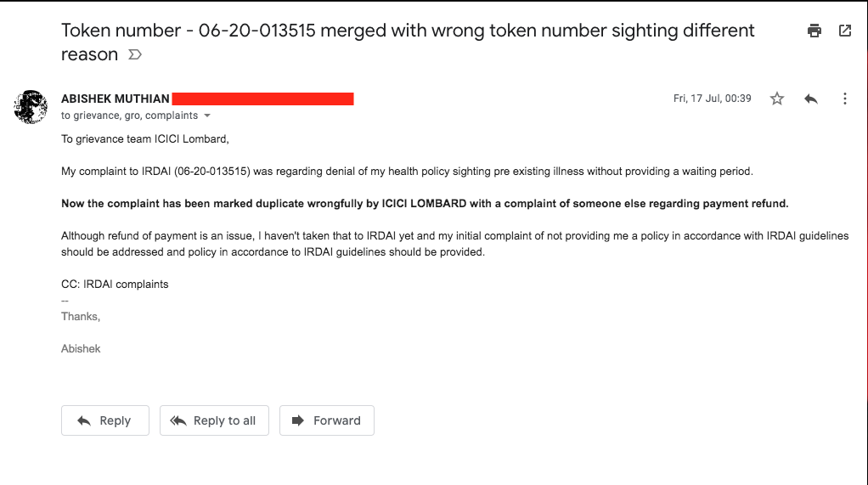Click sender name ABISHEK MUTHIAN

(116, 99)
